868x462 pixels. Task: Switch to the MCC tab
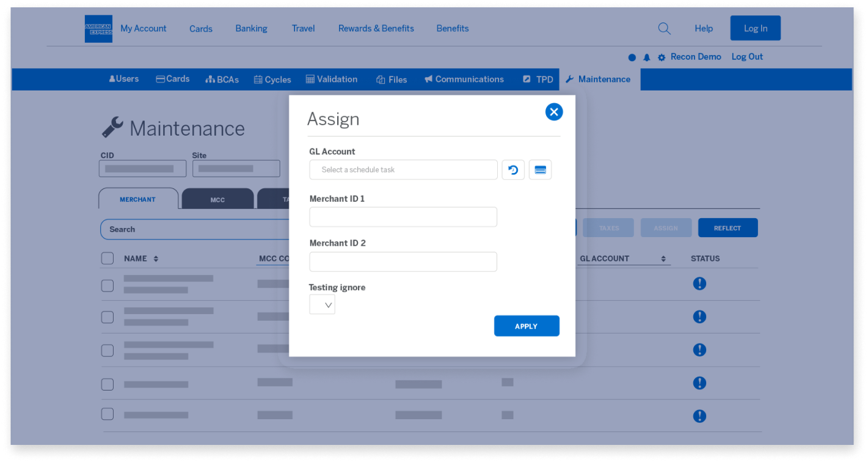[x=217, y=200]
